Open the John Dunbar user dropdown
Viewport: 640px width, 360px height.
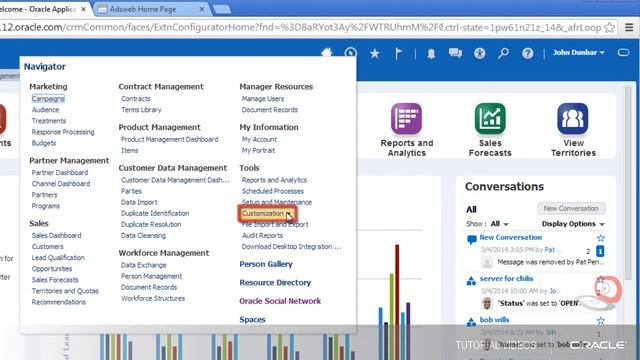(579, 53)
